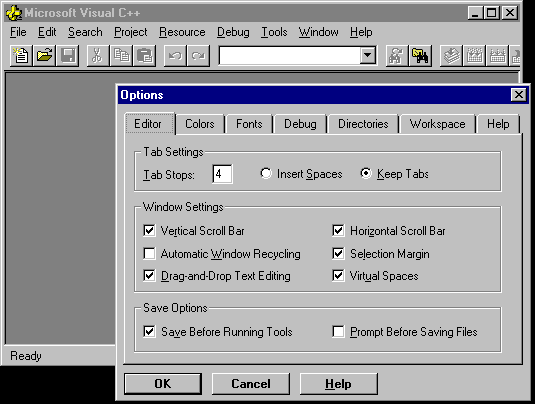Open the Search menu
This screenshot has width=535, height=404.
pyautogui.click(x=85, y=32)
